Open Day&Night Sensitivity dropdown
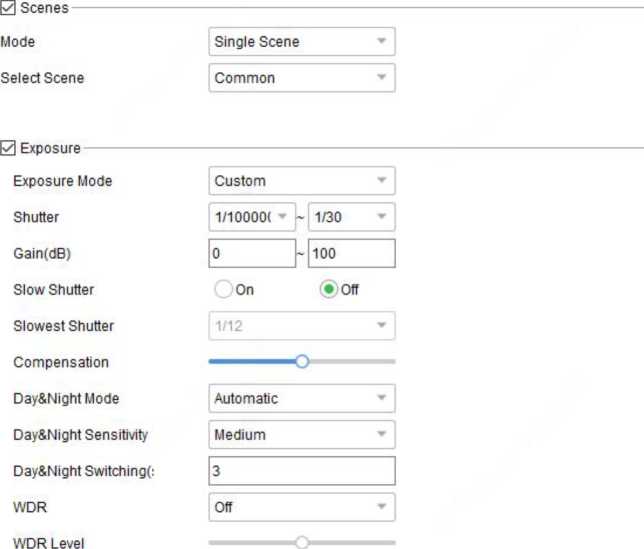Viewport: 644px width, 549px height. (x=301, y=435)
